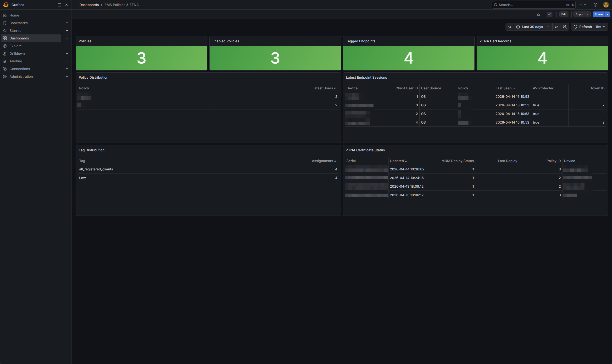Shift time range forwards
This screenshot has height=364, width=612.
pos(556,27)
